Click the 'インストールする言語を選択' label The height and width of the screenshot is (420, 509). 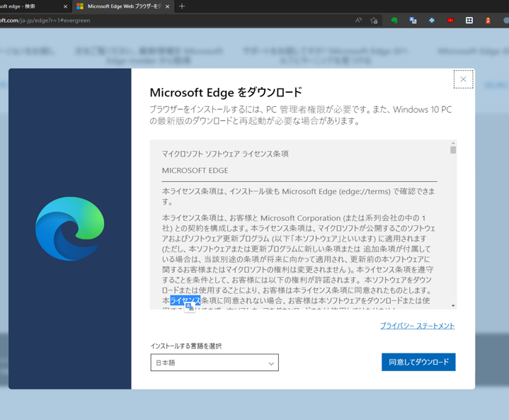186,346
